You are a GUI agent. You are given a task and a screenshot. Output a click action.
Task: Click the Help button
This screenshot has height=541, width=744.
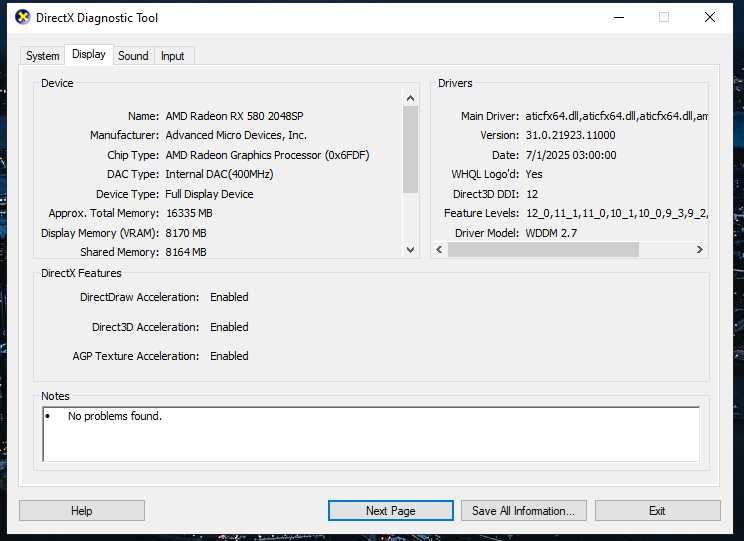(82, 511)
